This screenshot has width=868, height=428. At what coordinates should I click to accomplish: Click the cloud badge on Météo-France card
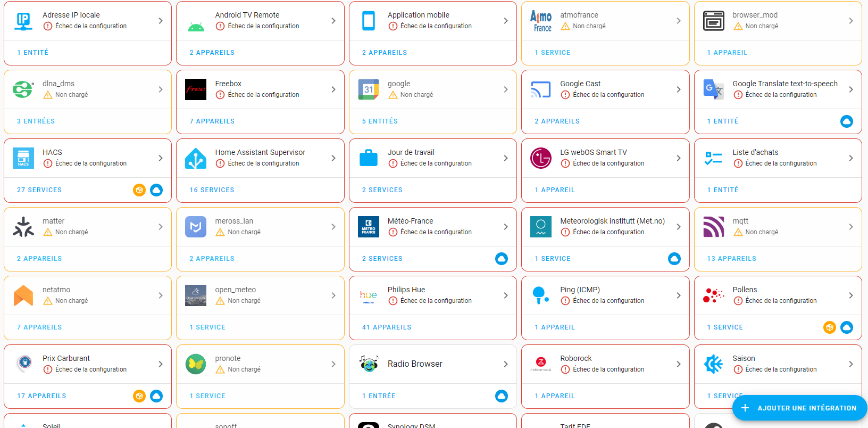(502, 259)
